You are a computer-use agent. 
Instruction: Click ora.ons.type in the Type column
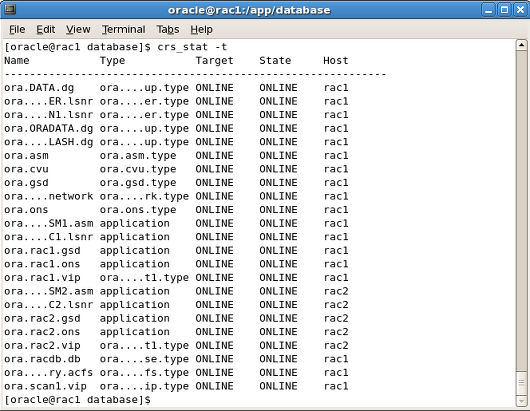(x=138, y=210)
